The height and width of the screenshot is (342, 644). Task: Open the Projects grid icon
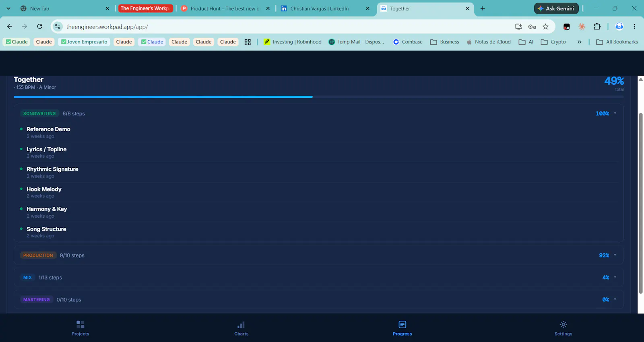click(80, 324)
